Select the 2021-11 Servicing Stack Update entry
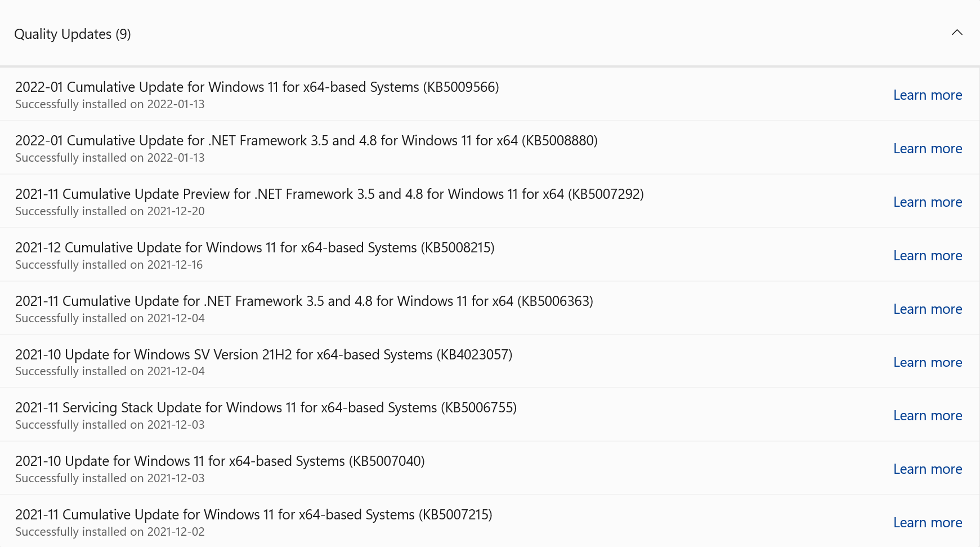980x547 pixels. (490, 415)
